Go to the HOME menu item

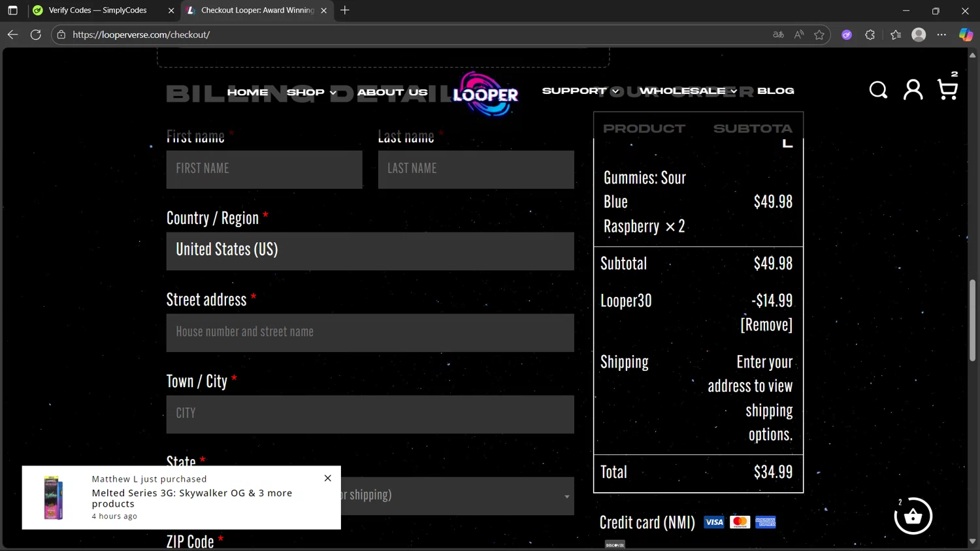pos(248,92)
